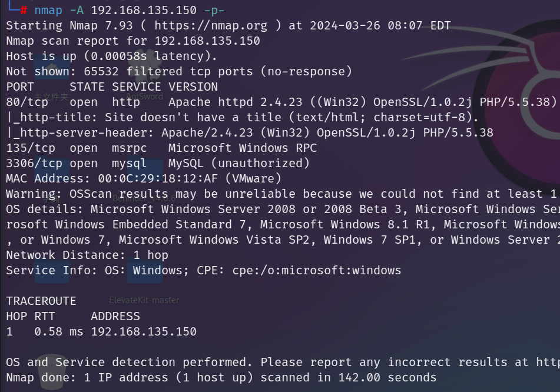The height and width of the screenshot is (392, 560).
Task: Select the nmap command word in prompt
Action: 48,11
